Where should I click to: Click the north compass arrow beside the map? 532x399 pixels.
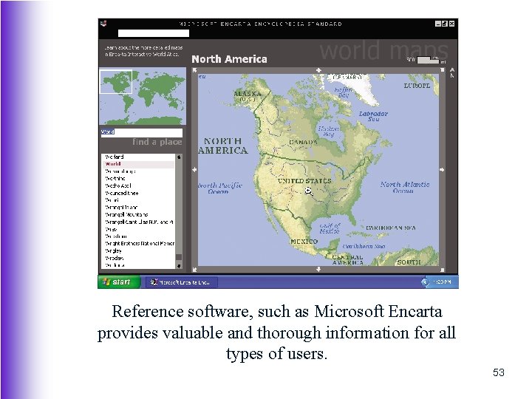coord(451,72)
